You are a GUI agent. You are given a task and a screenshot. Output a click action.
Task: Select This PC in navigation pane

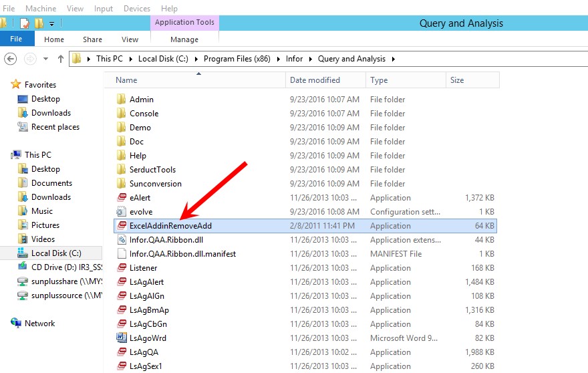(38, 154)
